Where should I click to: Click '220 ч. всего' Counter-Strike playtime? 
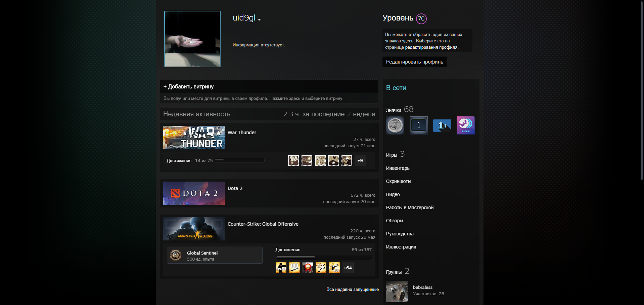click(363, 231)
